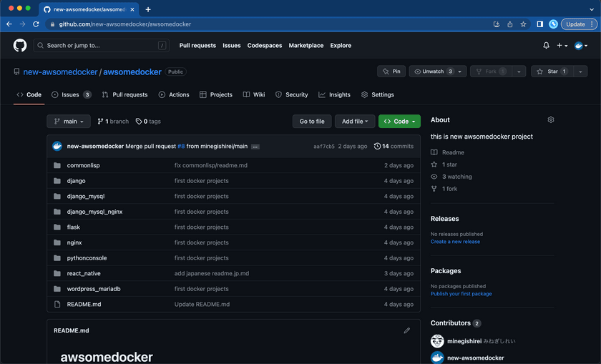Open notifications bell icon

pyautogui.click(x=546, y=45)
